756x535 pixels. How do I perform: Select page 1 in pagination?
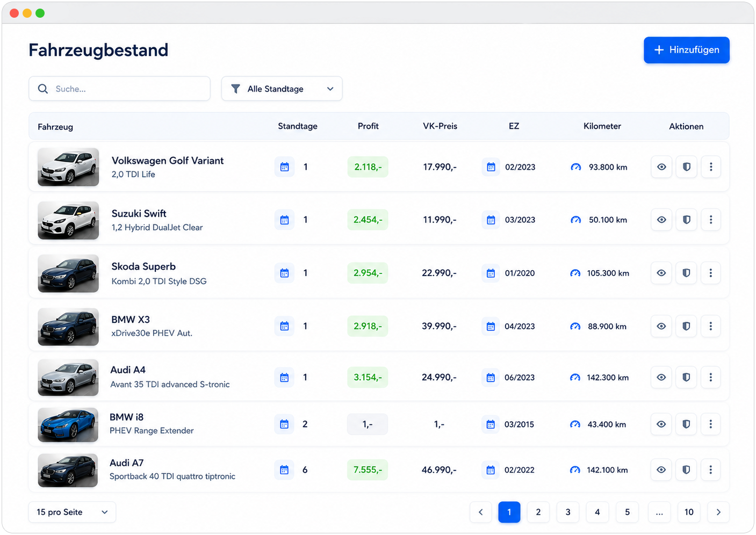[x=509, y=512]
